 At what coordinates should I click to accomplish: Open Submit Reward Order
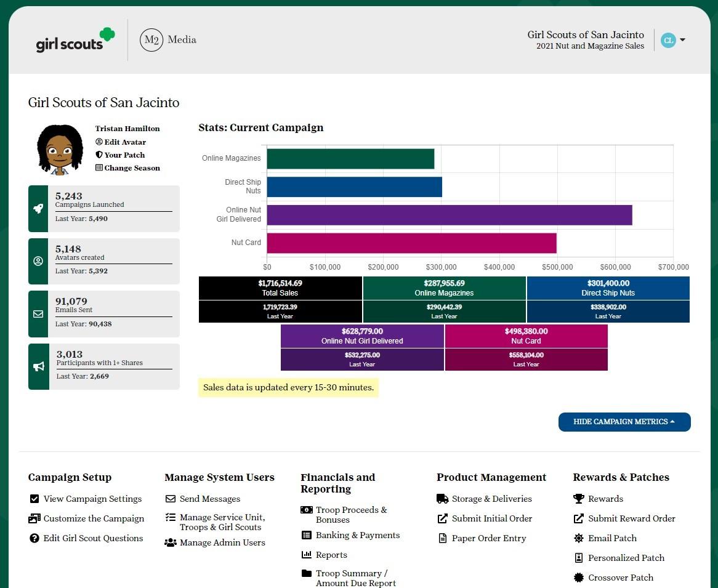tap(631, 518)
